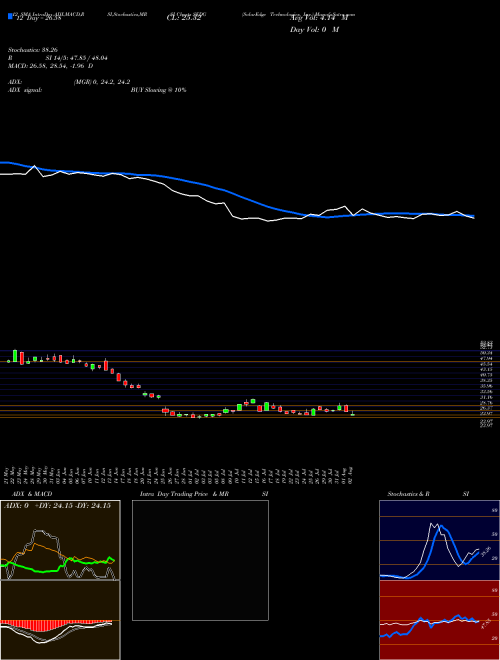Click the 'Day Vol: 0 M' label
This screenshot has height=660, width=500.
coord(314,30)
